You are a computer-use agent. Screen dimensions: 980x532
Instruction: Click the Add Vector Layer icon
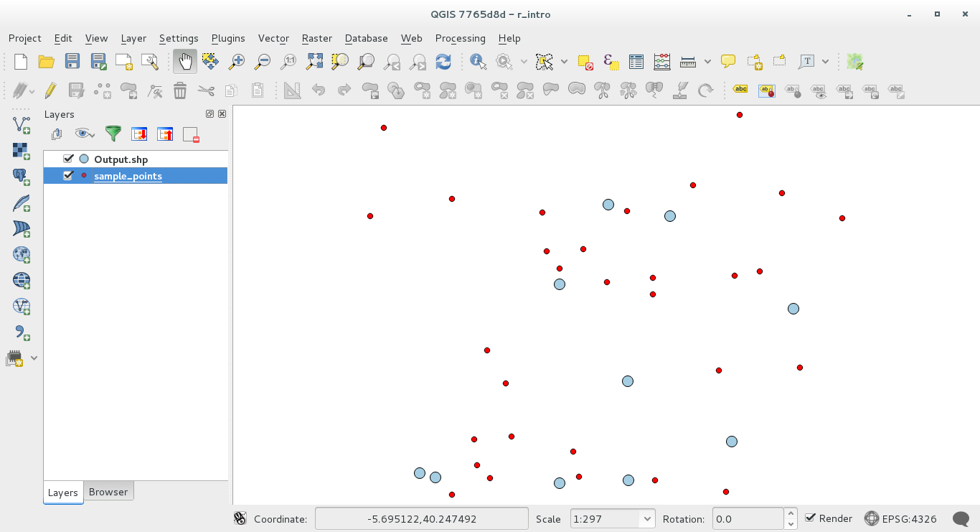(22, 125)
